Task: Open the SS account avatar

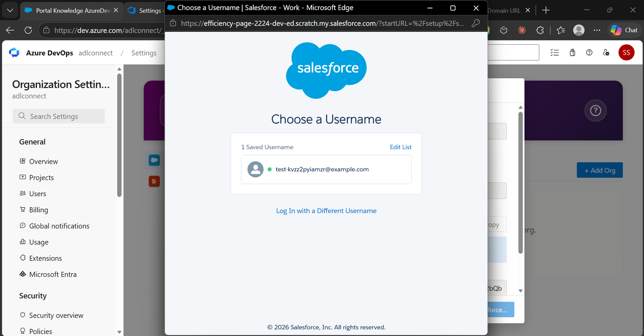Action: 626,52
